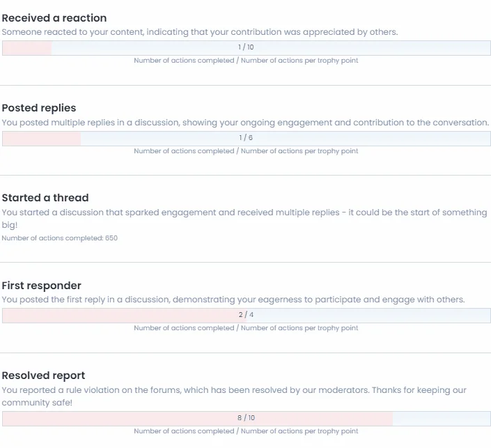Click 'Number of actions completed: 650' text
The width and height of the screenshot is (491, 448).
point(60,238)
